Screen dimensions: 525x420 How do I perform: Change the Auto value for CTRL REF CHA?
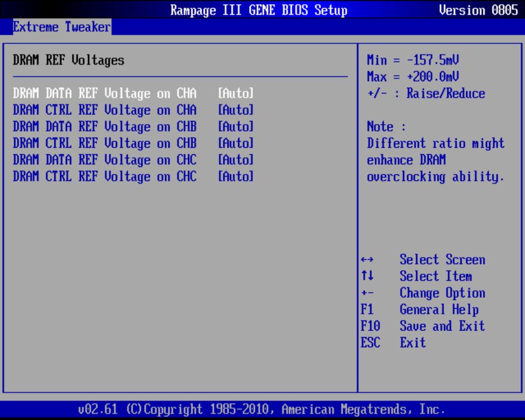click(236, 110)
